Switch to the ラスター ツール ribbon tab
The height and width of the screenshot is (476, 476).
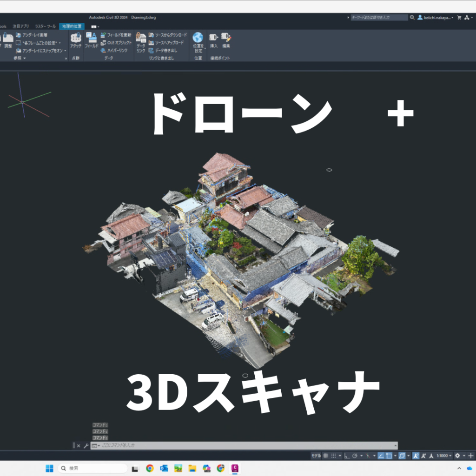pyautogui.click(x=45, y=26)
